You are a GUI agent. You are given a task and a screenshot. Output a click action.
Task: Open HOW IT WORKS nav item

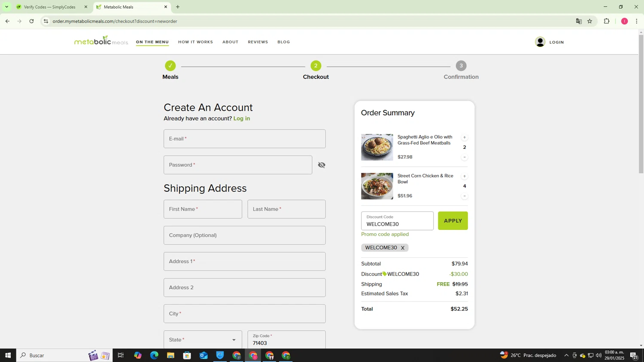click(x=195, y=42)
